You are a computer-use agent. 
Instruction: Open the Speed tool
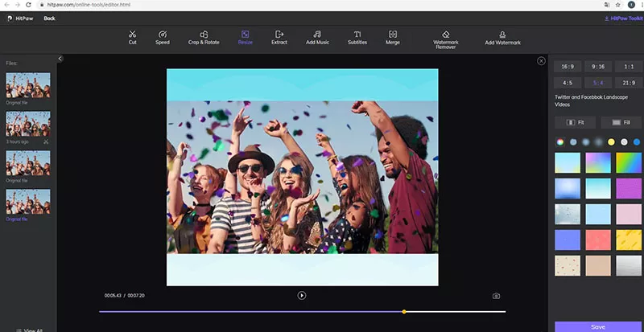(x=163, y=37)
